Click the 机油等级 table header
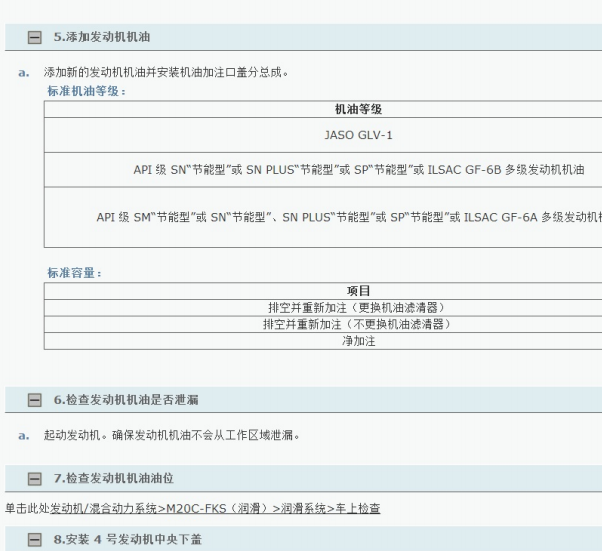602x551 pixels. [323, 109]
